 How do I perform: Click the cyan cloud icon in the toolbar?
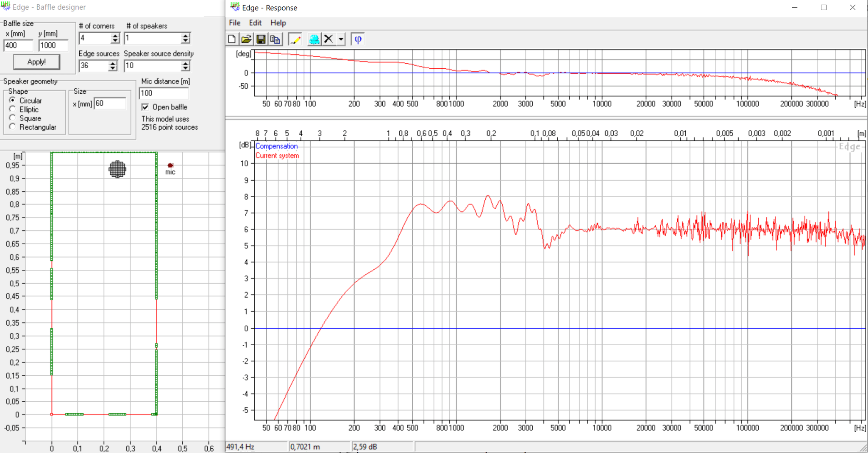pos(314,39)
